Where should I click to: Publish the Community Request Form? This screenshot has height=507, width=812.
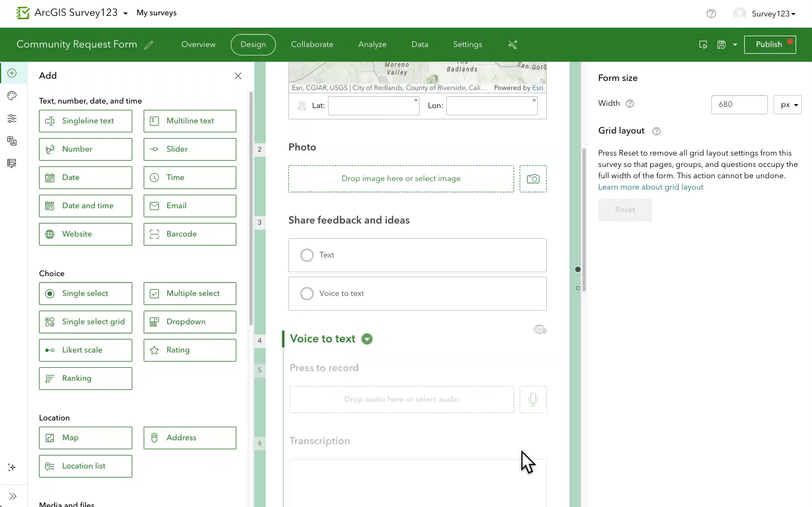click(769, 44)
